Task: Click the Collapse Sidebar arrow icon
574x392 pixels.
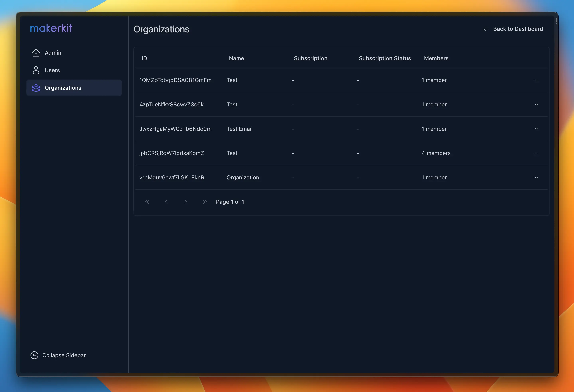Action: [34, 355]
